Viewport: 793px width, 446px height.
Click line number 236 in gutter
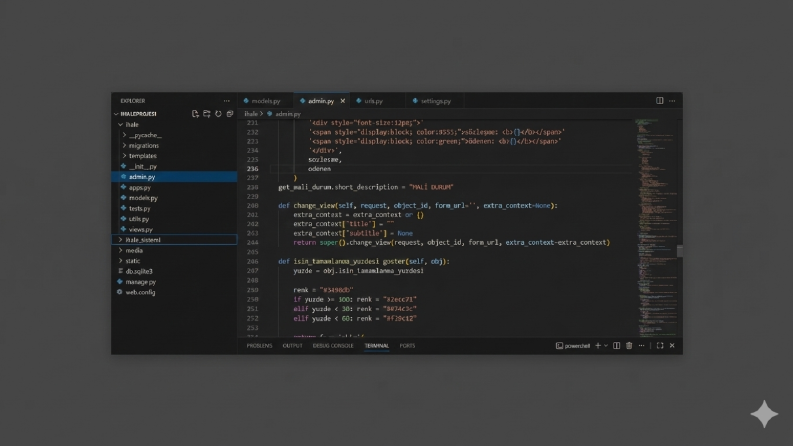coord(252,169)
